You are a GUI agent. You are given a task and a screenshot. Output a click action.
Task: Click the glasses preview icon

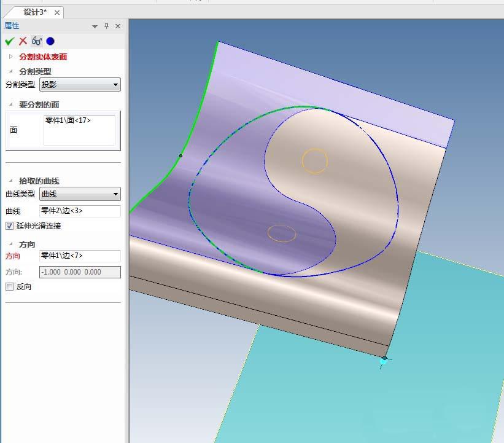[37, 41]
